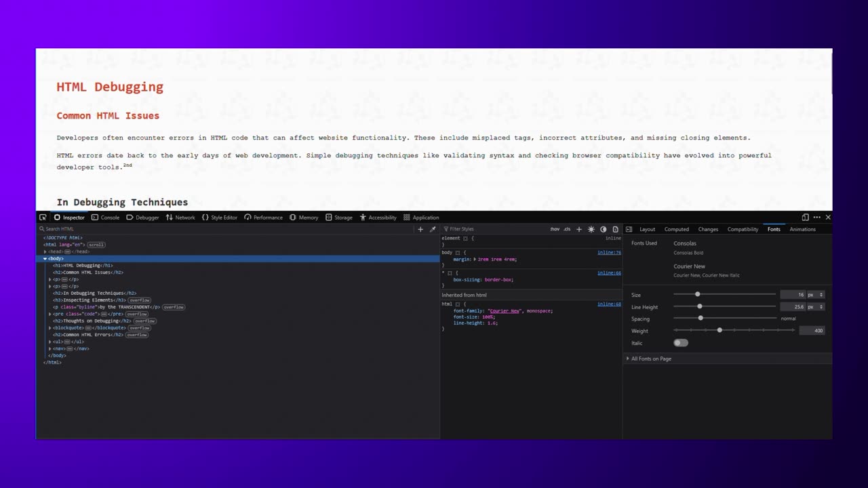Screen dimensions: 868x488
Task: Adjust the Spacing slider
Action: pos(724,318)
